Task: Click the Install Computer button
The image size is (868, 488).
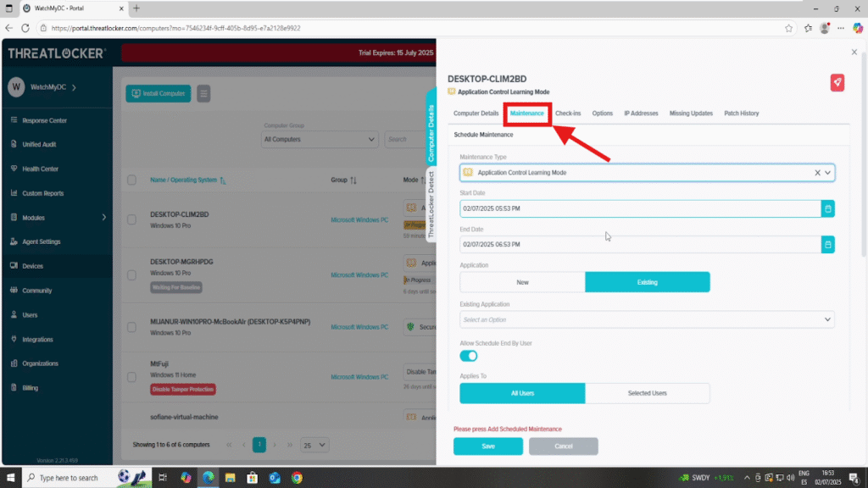Action: point(159,93)
